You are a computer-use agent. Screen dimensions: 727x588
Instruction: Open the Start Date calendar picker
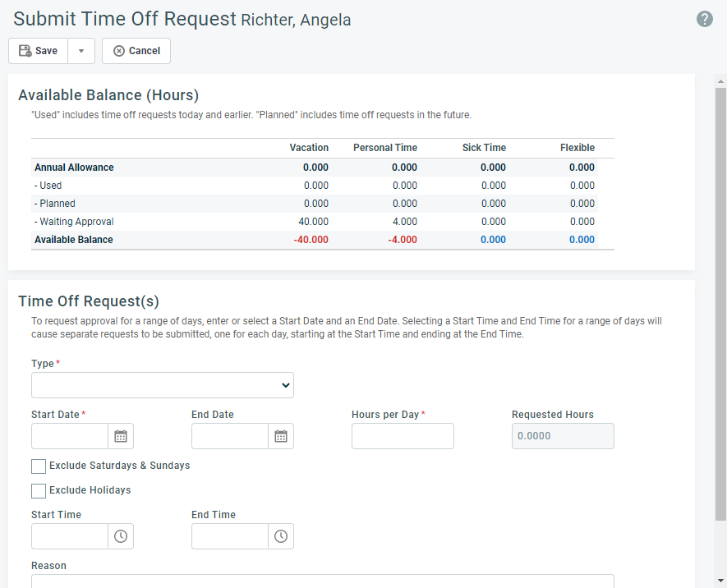[x=121, y=436]
